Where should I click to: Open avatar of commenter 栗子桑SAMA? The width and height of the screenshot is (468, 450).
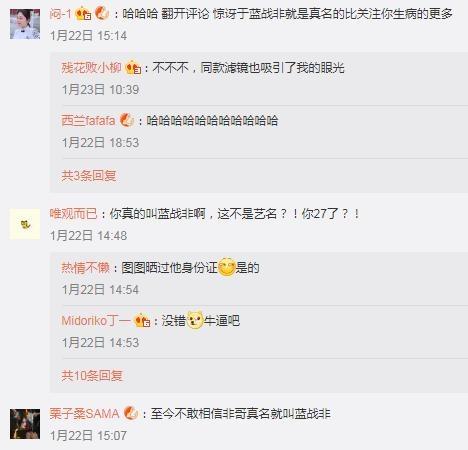25,424
